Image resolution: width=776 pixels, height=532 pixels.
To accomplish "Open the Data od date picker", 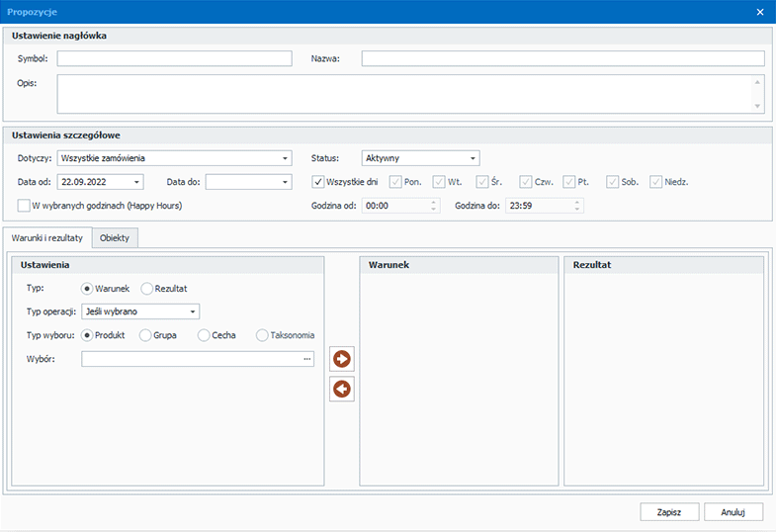I will (136, 182).
